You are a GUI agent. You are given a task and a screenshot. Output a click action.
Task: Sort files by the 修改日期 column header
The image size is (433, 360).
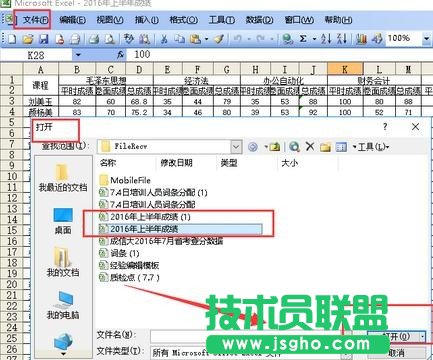176,163
